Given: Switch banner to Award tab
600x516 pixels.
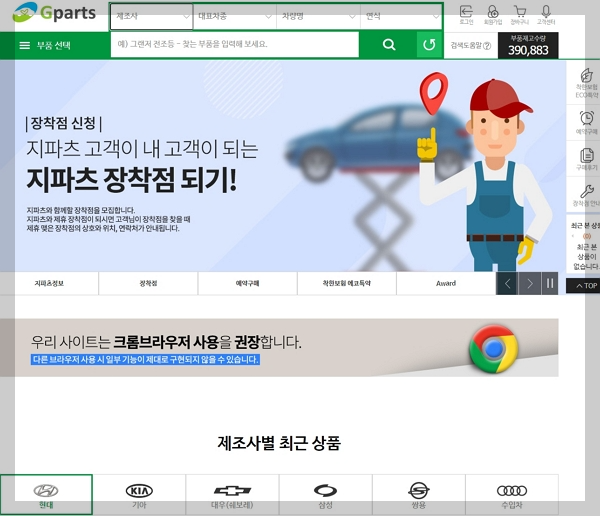Looking at the screenshot, I should click(446, 284).
